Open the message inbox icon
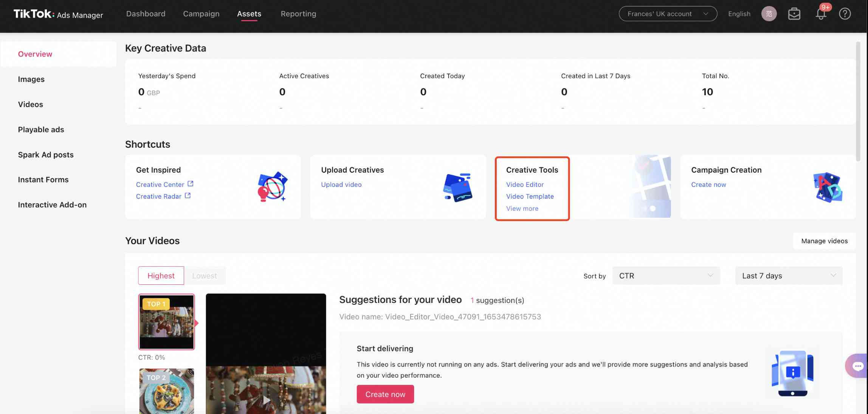This screenshot has width=868, height=414. (x=794, y=14)
